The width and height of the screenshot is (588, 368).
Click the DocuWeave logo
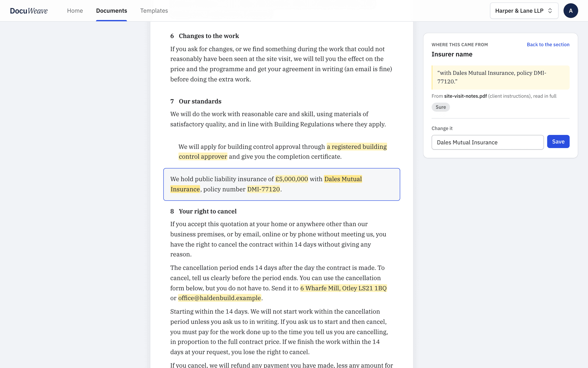tap(29, 11)
